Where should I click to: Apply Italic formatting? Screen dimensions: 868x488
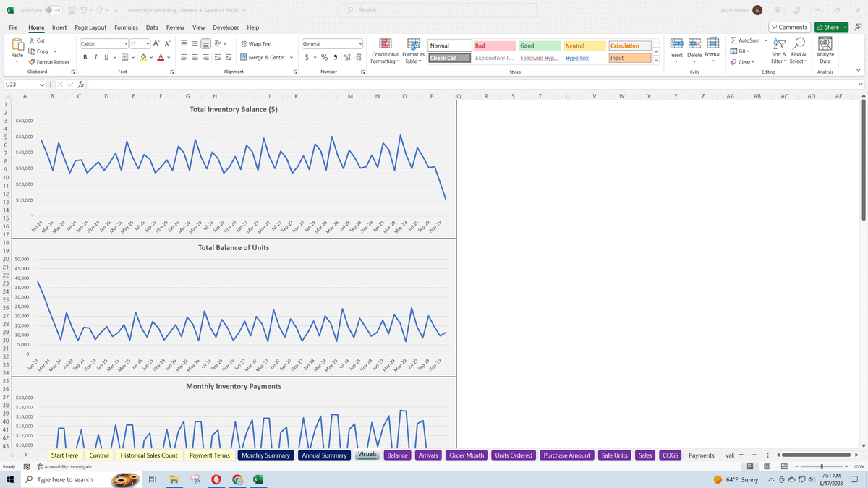coord(95,57)
